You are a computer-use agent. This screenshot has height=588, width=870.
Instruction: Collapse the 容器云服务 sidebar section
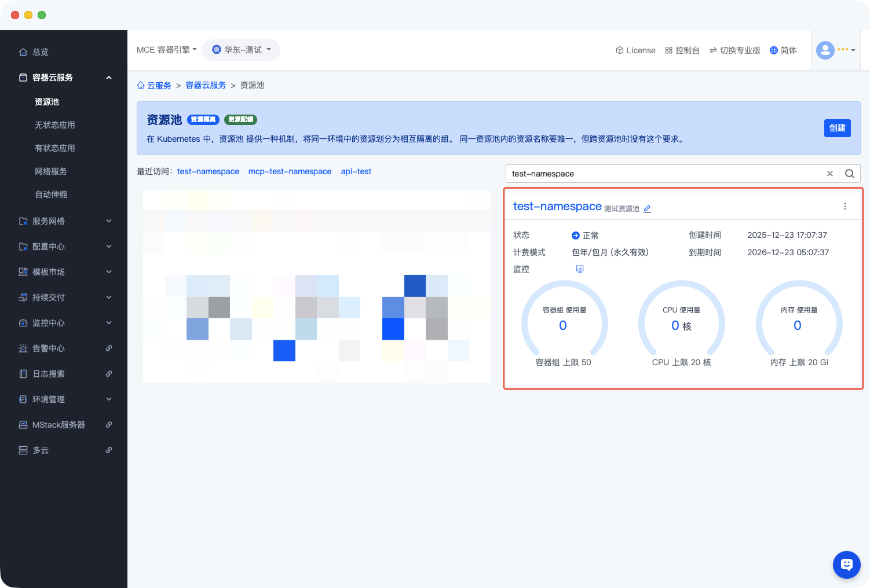point(109,78)
